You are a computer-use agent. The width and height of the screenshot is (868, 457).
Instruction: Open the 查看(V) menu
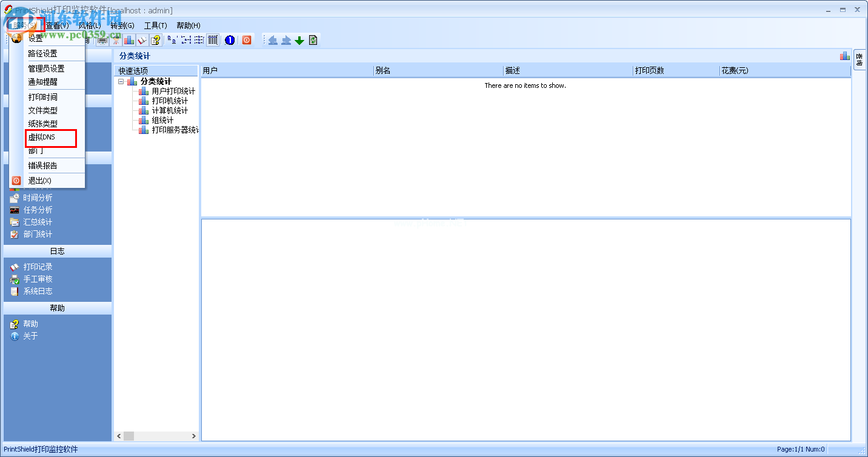(x=57, y=25)
